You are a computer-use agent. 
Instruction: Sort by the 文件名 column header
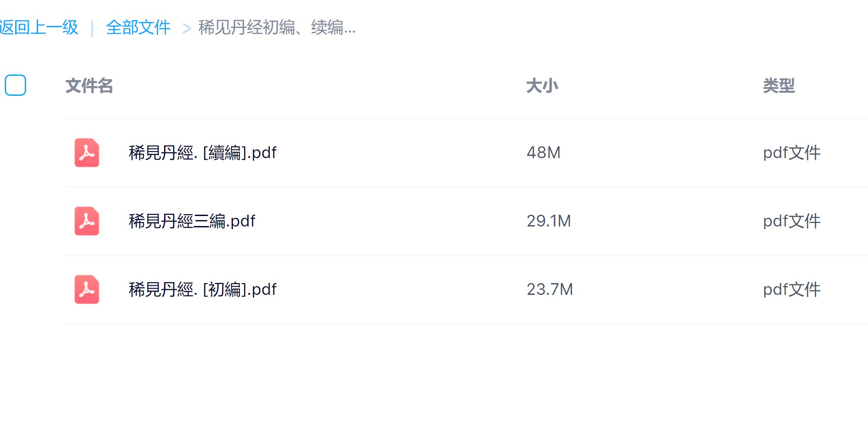point(89,86)
